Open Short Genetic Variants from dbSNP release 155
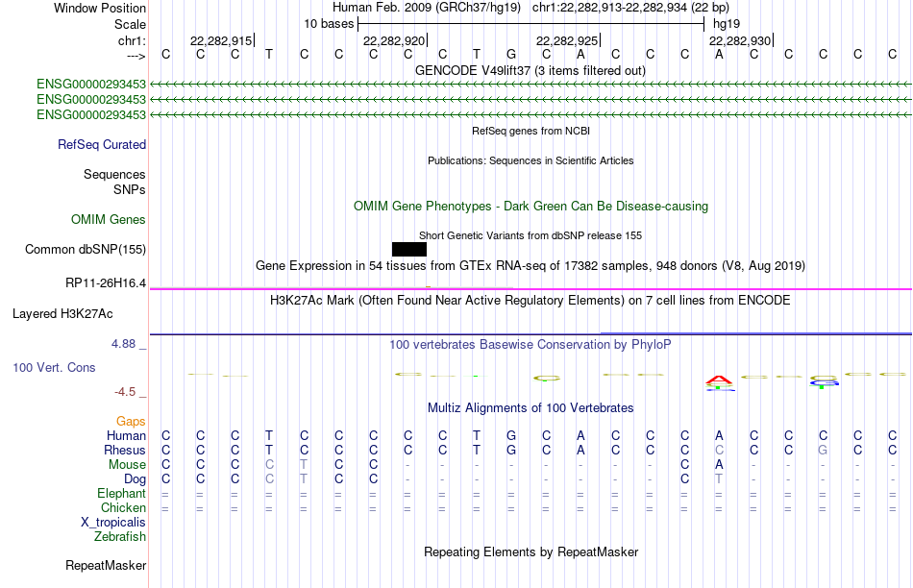The image size is (913, 588). (531, 235)
